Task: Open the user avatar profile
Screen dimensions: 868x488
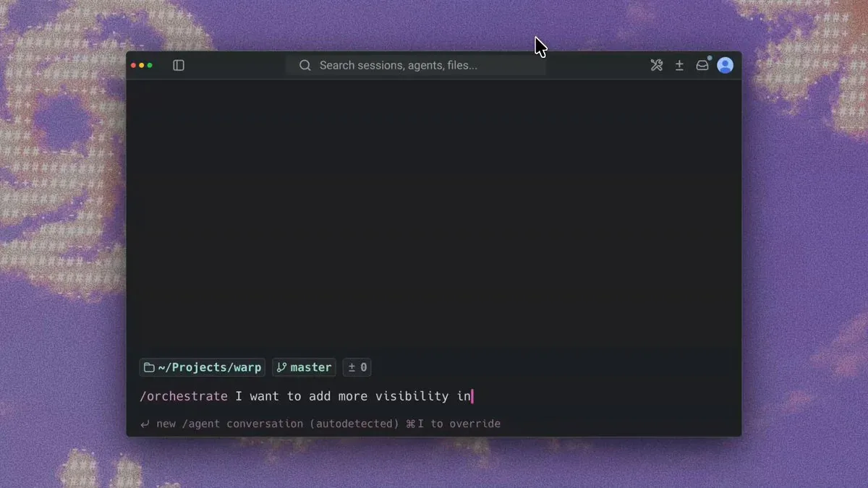Action: click(x=726, y=66)
